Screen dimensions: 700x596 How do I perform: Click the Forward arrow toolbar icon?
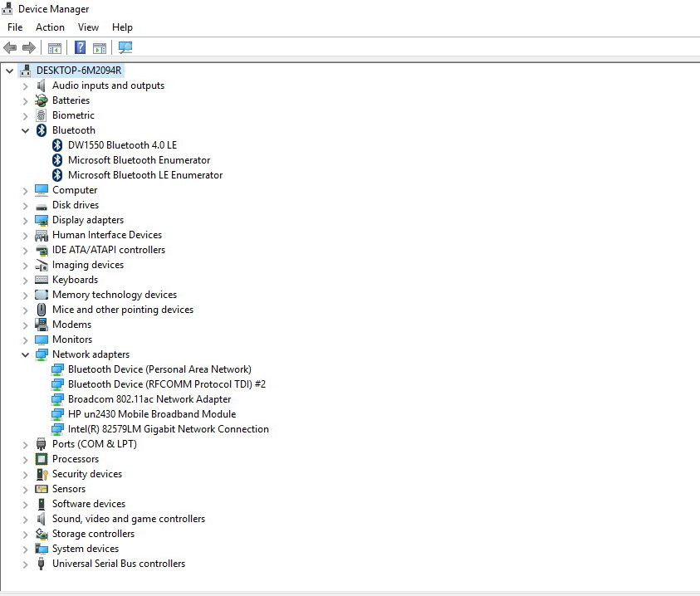click(x=29, y=47)
